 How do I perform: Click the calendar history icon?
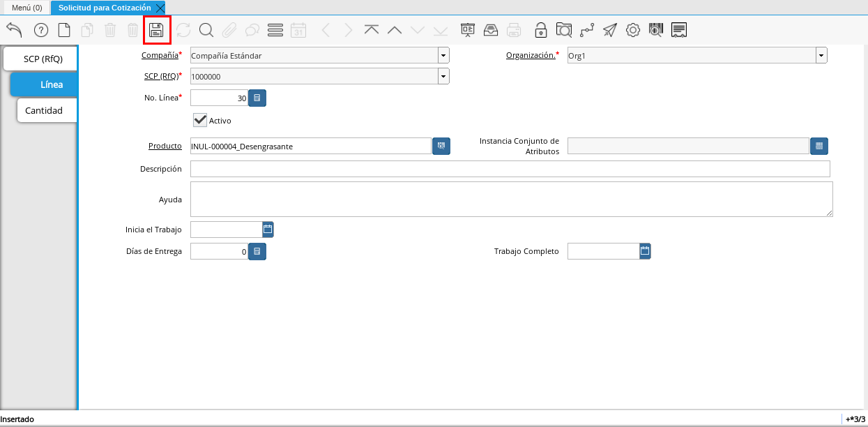point(298,30)
